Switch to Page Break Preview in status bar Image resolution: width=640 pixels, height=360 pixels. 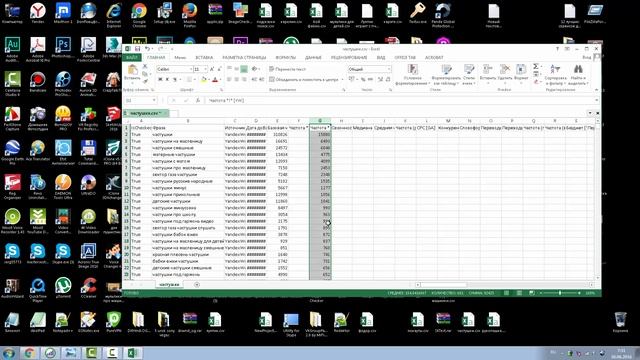point(532,293)
